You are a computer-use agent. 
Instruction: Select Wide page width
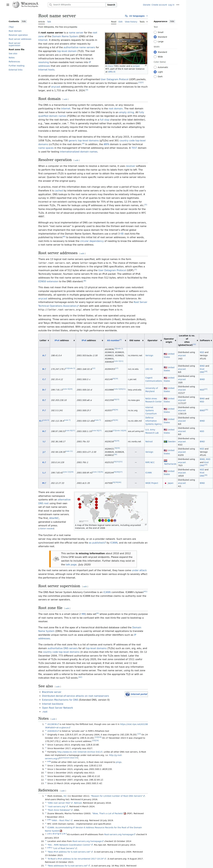click(155, 57)
